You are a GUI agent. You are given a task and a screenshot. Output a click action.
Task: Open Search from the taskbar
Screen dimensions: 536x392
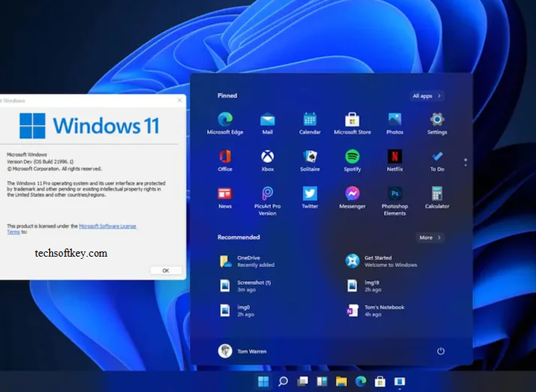click(283, 381)
